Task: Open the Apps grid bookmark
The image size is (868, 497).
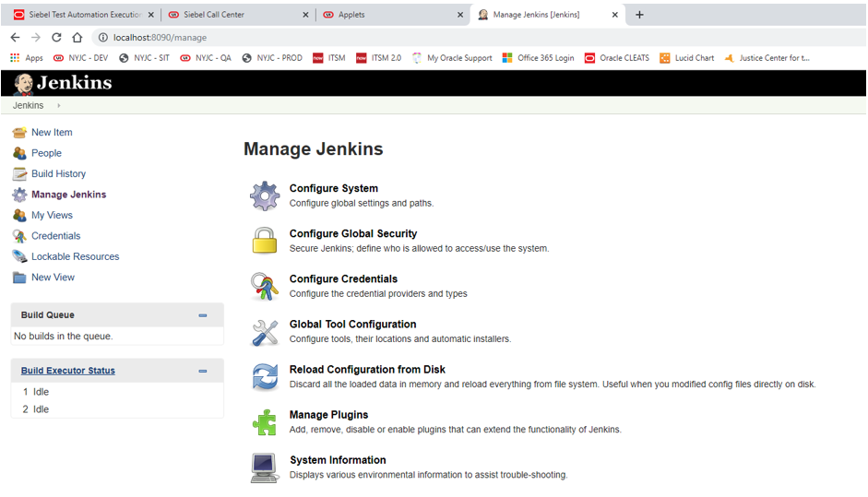Action: [x=27, y=57]
